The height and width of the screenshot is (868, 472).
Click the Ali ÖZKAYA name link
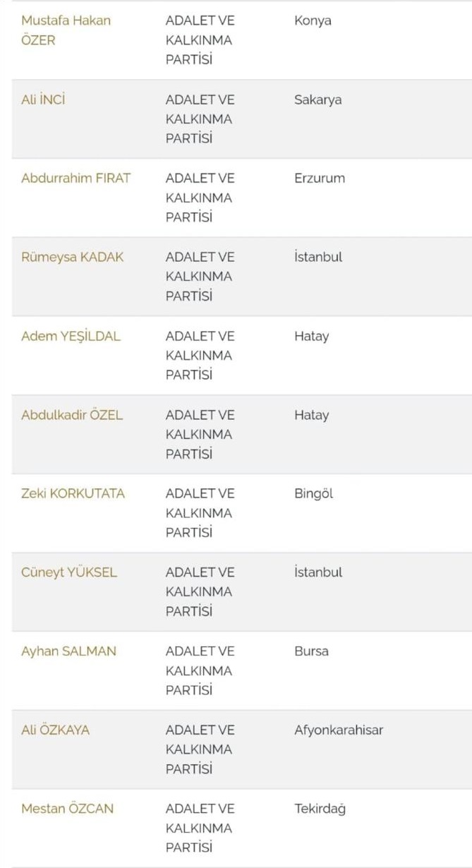coord(55,730)
